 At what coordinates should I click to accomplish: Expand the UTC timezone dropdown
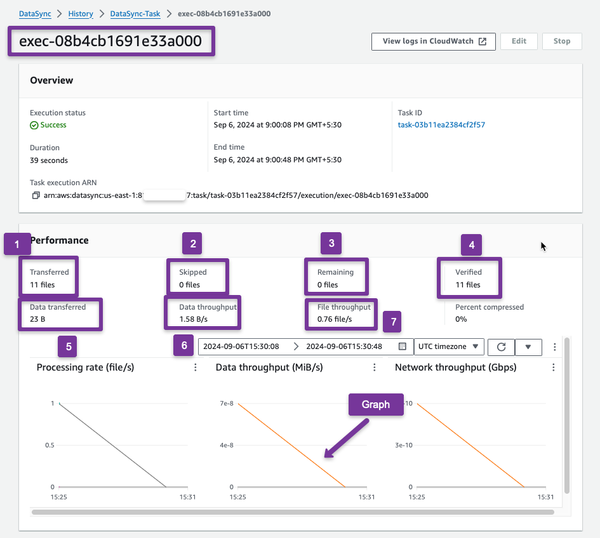449,346
